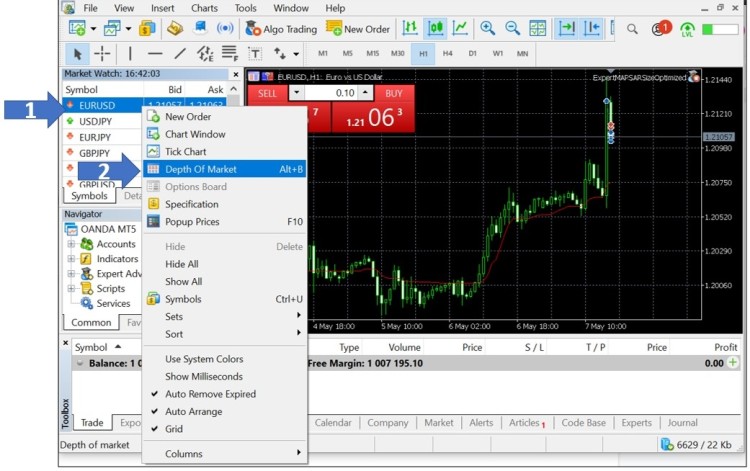Select the crosshair cursor tool
Screen dimensions: 750x471
click(x=102, y=54)
